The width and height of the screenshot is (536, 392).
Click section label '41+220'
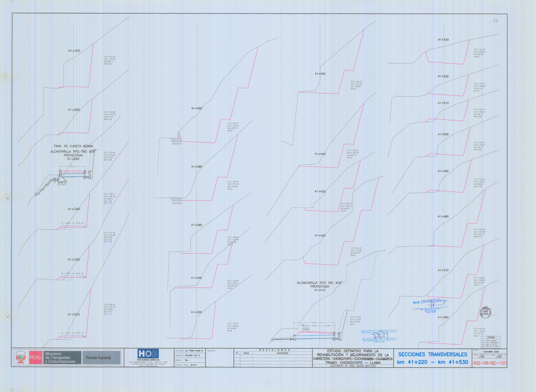[x=74, y=314]
